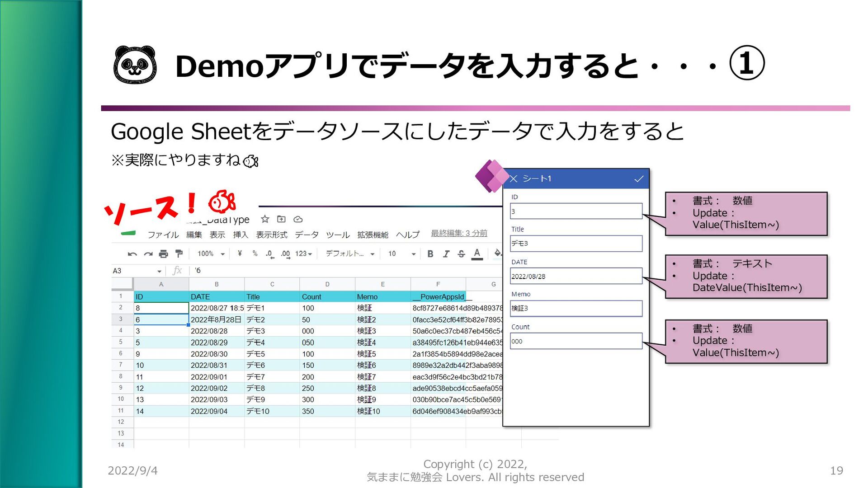The image size is (868, 488).
Task: Open the 編集 menu
Action: point(194,235)
